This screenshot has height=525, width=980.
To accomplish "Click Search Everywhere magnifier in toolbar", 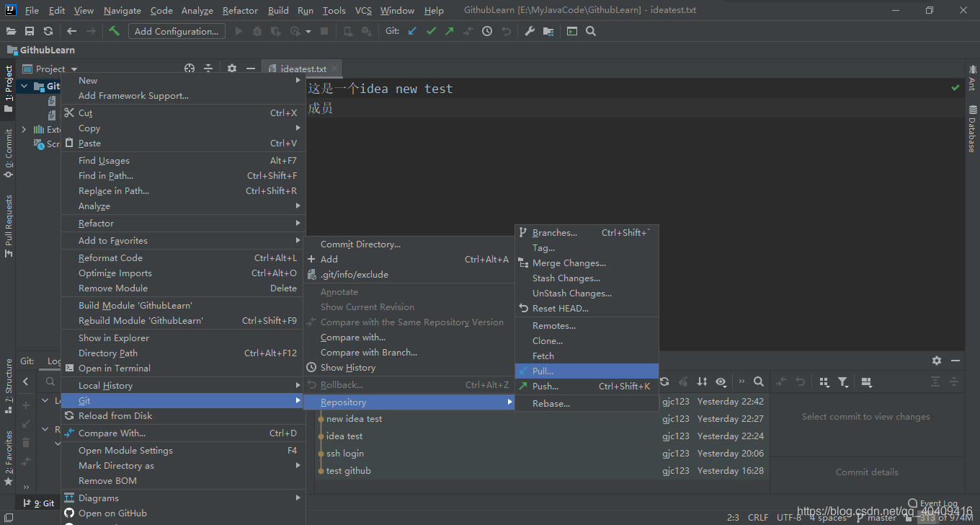I will pyautogui.click(x=591, y=31).
